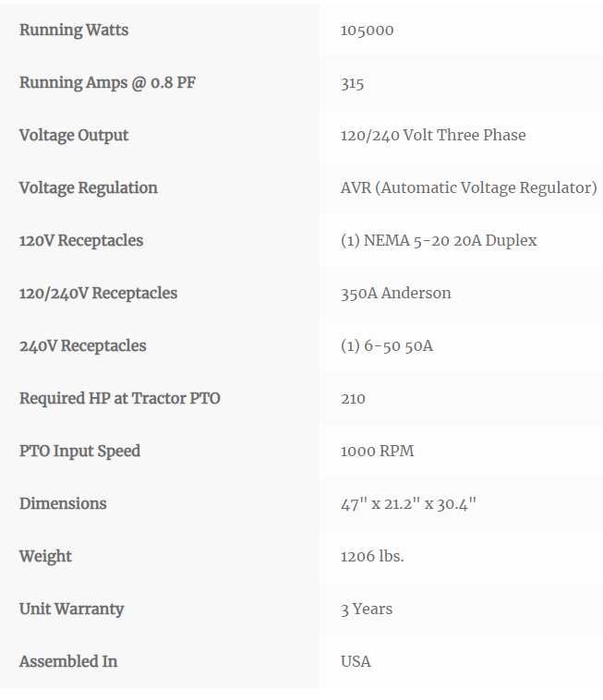
Task: Select the Running Amps @ 0.8 PF label
Action: point(107,82)
